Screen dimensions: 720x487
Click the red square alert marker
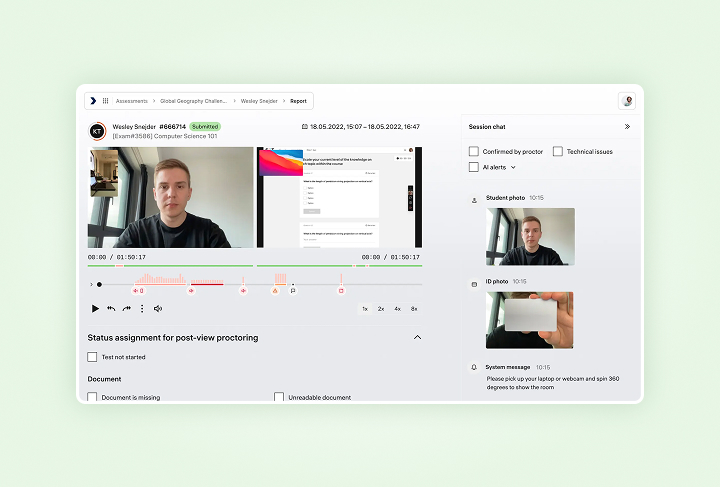tap(341, 291)
